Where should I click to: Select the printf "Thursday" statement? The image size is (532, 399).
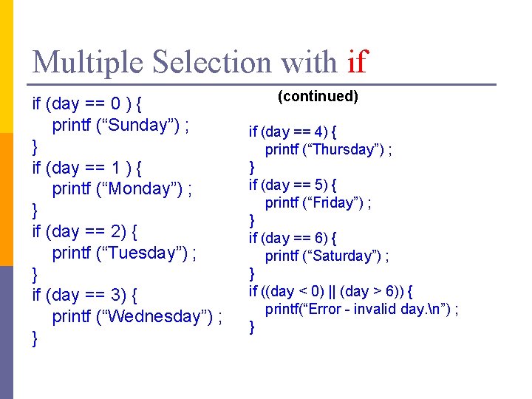[329, 149]
